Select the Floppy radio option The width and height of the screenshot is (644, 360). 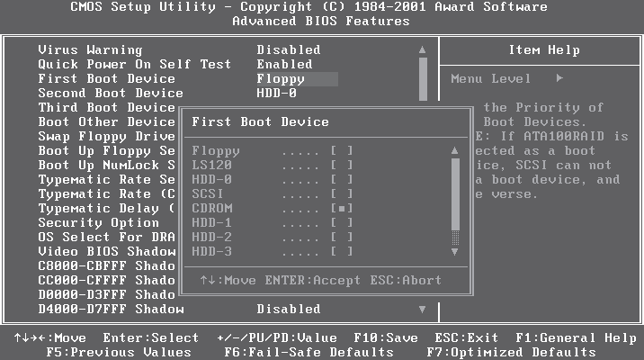point(341,151)
